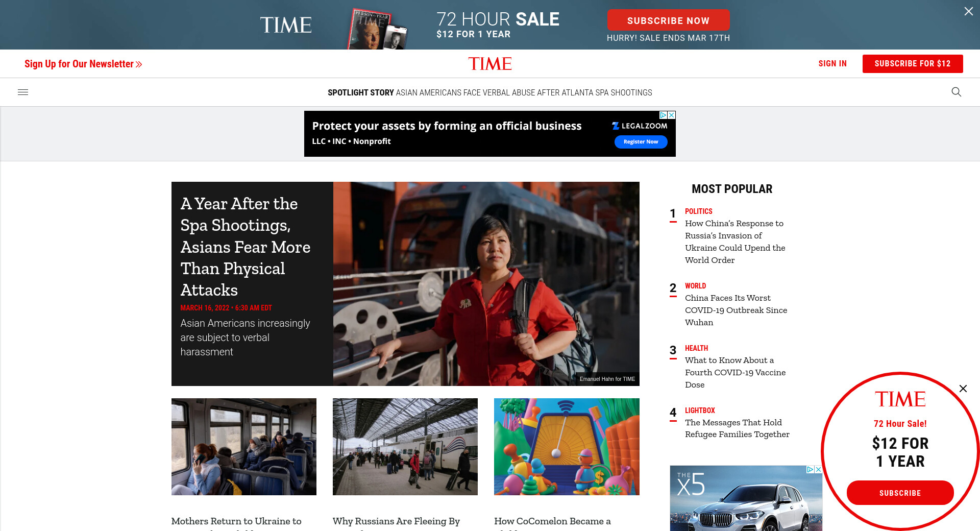
Task: Open the hamburger navigation menu
Action: pyautogui.click(x=23, y=92)
